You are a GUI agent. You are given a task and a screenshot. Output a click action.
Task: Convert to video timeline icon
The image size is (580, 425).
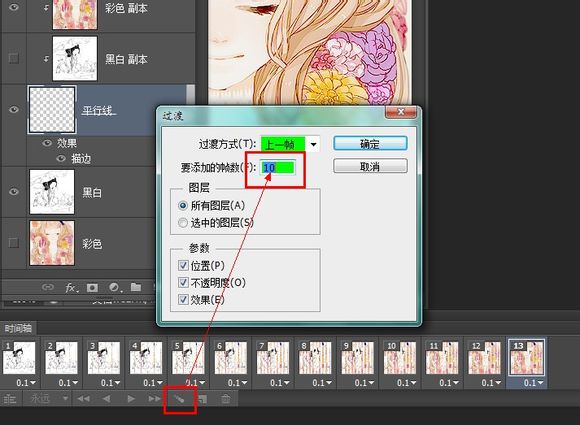10,399
